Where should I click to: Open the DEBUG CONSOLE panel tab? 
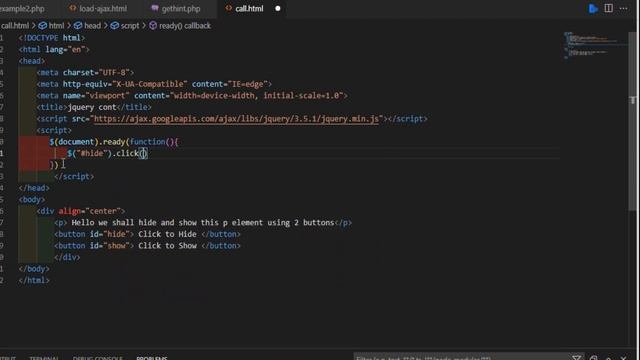pos(98,358)
